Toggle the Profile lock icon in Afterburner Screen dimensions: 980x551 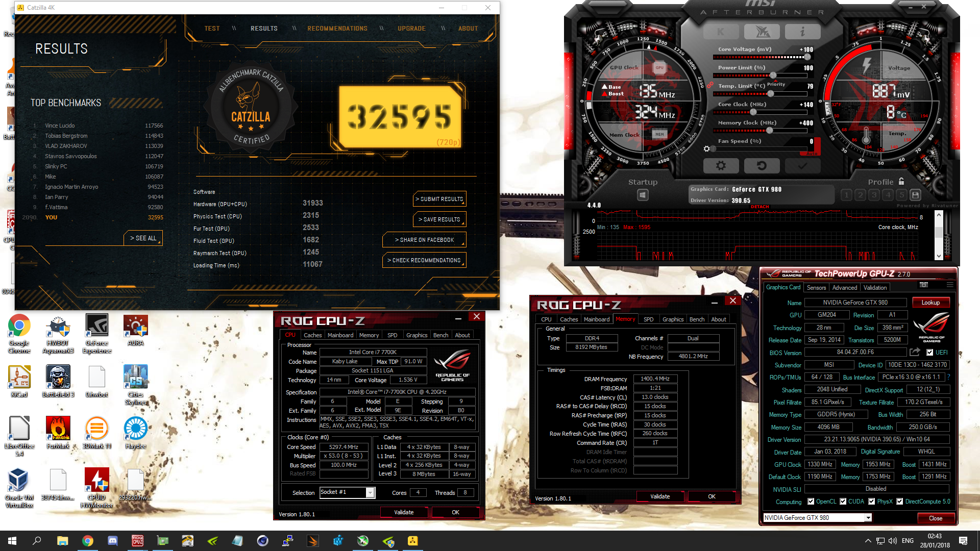click(901, 181)
